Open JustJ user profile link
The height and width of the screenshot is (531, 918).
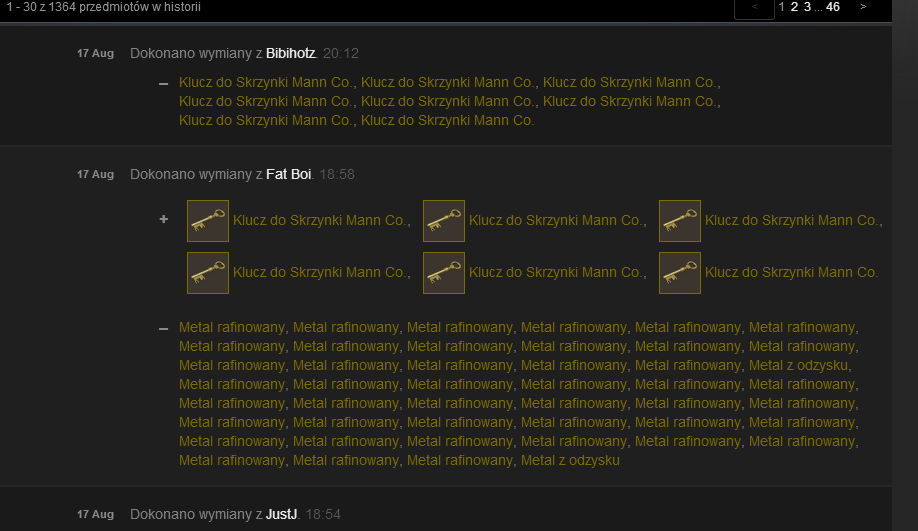coord(282,515)
